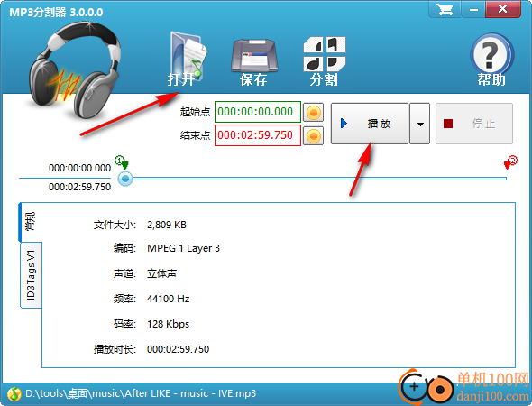The height and width of the screenshot is (406, 532).
Task: Close the MP3分割器 window
Action: point(502,10)
